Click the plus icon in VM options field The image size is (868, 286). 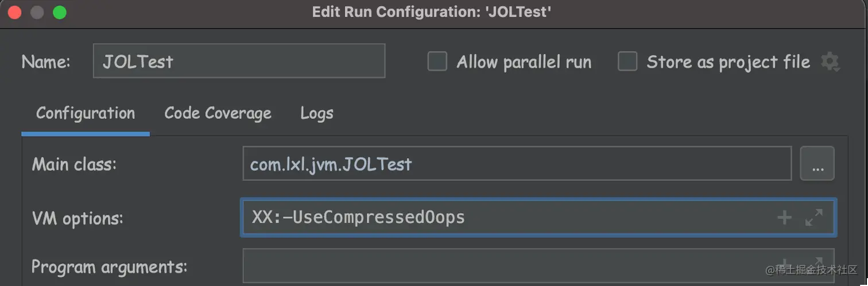click(784, 217)
